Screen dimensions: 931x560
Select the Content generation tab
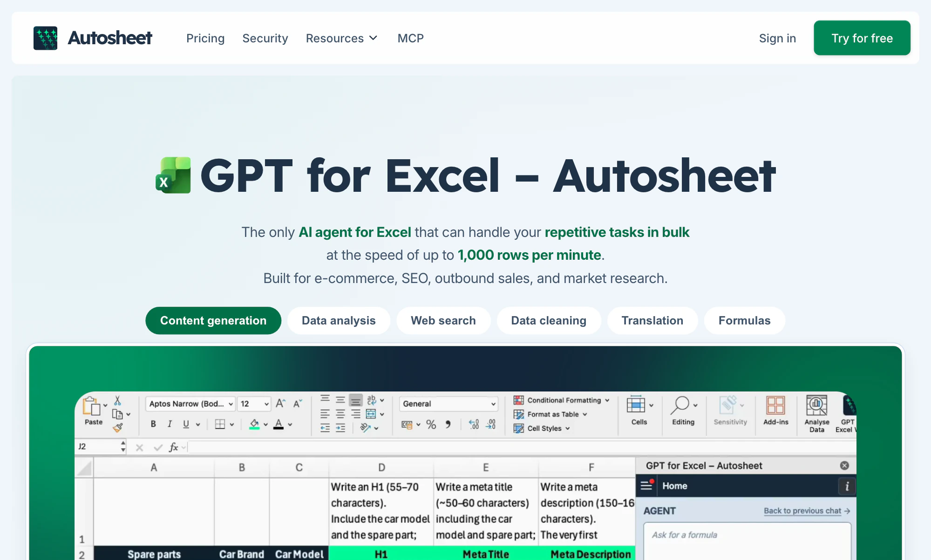pyautogui.click(x=213, y=321)
